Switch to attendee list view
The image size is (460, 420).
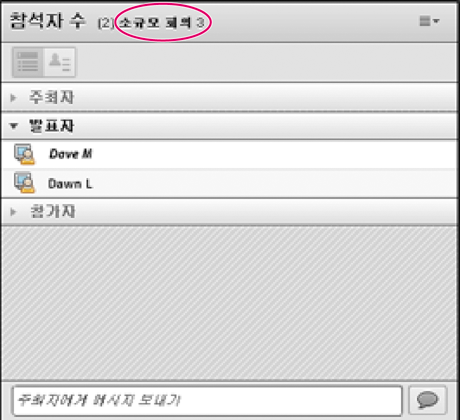pyautogui.click(x=28, y=62)
